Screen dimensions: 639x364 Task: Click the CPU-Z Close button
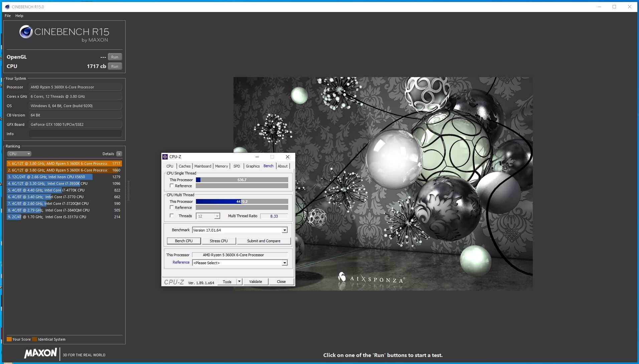(281, 282)
